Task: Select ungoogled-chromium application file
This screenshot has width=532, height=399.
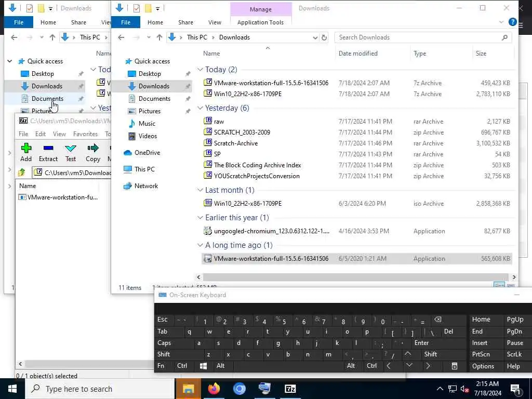Action: click(357, 231)
